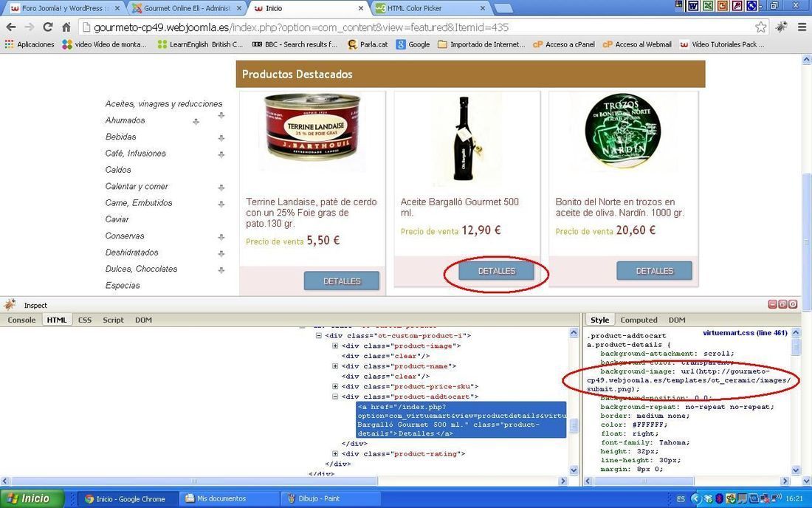Bookmark this page with the star icon

point(761,27)
